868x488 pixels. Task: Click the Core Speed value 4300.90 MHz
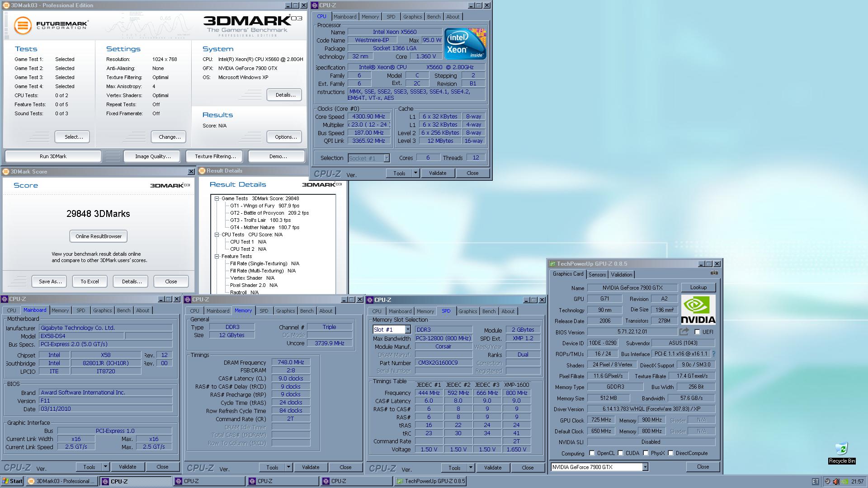[369, 117]
